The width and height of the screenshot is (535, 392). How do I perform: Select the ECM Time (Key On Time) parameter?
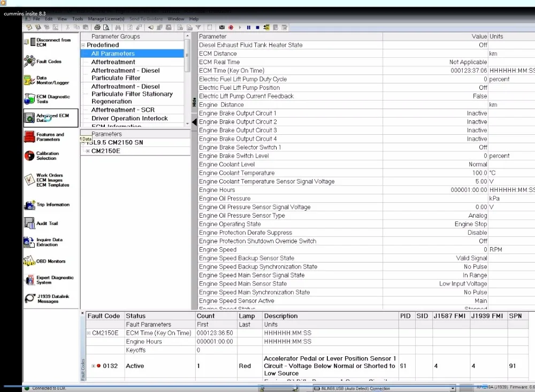click(x=366, y=71)
